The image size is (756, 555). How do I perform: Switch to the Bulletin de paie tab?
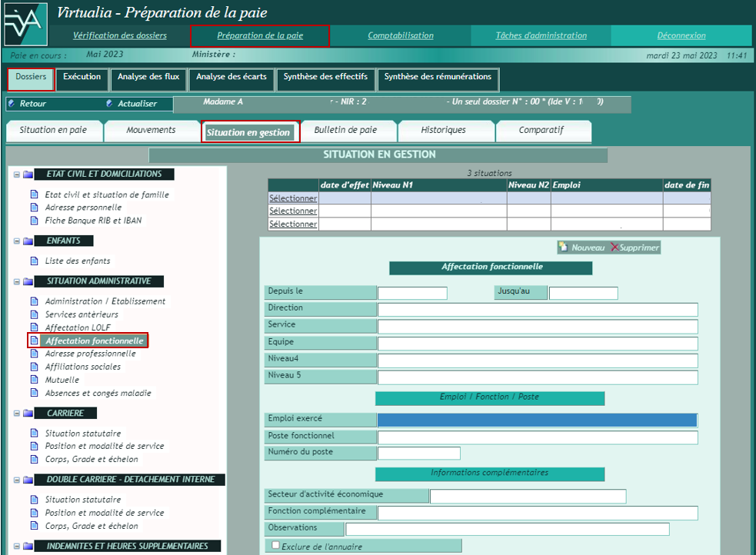[345, 131]
